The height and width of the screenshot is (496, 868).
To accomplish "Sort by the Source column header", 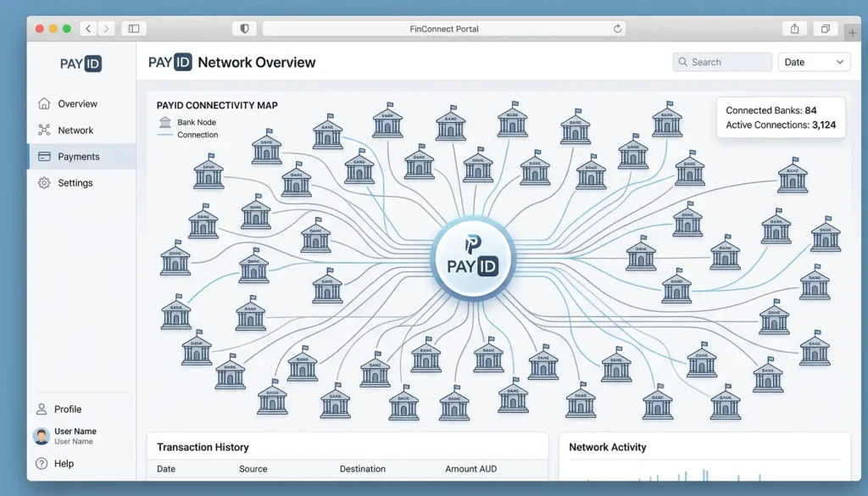I will (253, 469).
